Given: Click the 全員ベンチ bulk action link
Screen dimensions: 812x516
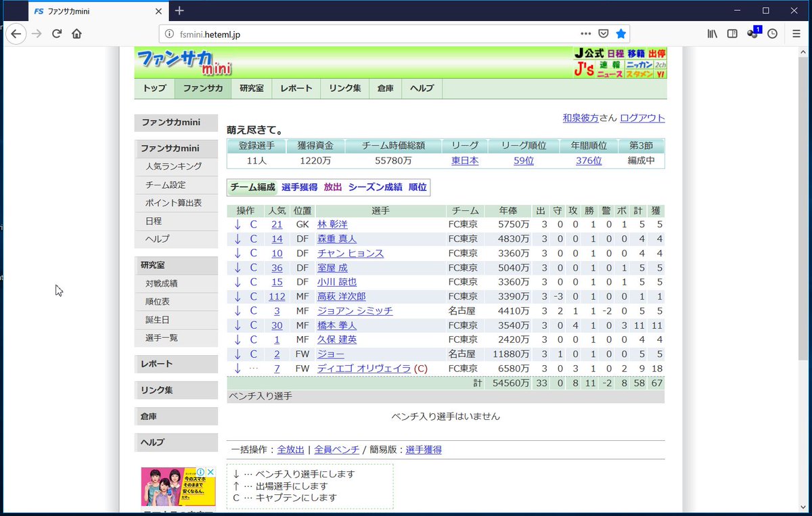Looking at the screenshot, I should coord(337,450).
